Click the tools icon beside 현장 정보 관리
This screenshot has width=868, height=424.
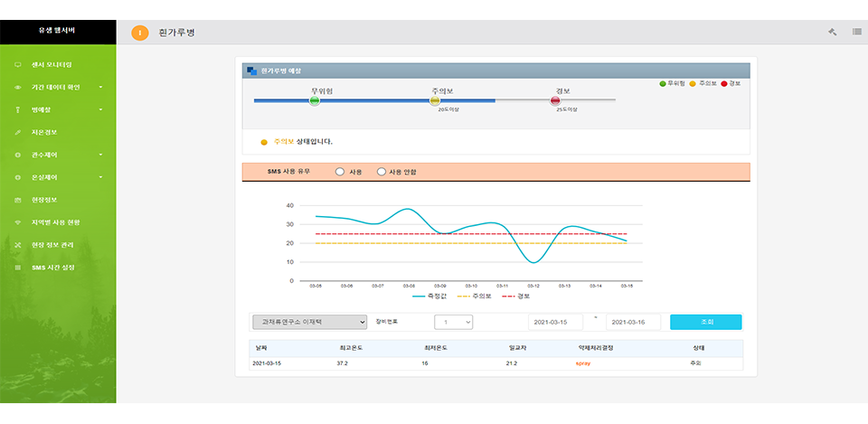pos(18,245)
